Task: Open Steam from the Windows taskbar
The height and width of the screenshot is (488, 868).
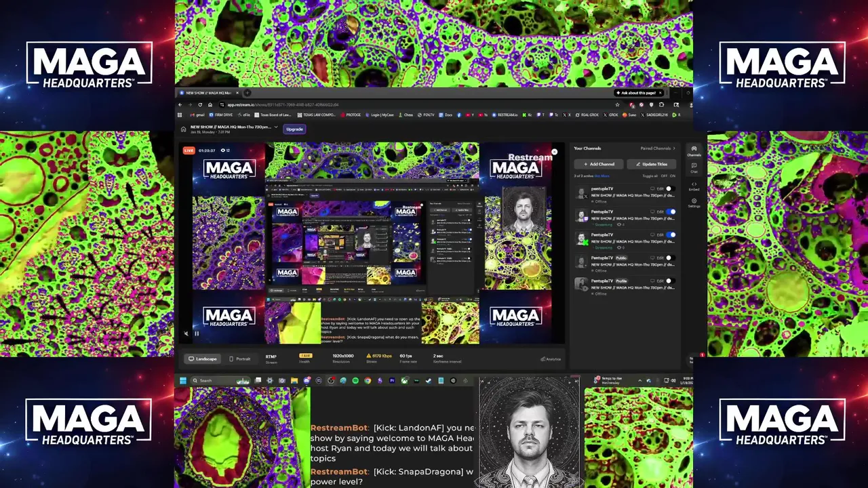Action: coord(428,380)
